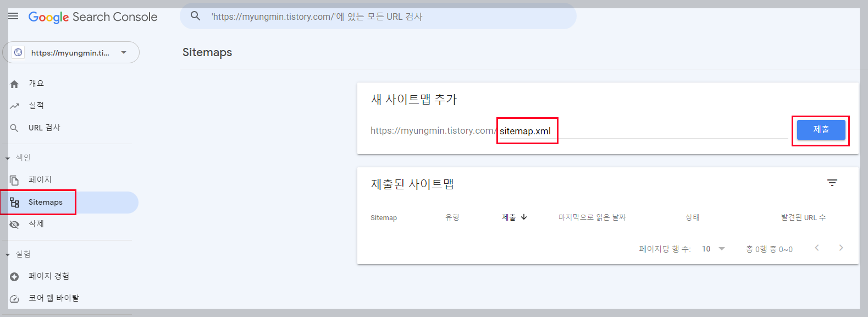Open URL 검사 in sidebar

pos(45,128)
